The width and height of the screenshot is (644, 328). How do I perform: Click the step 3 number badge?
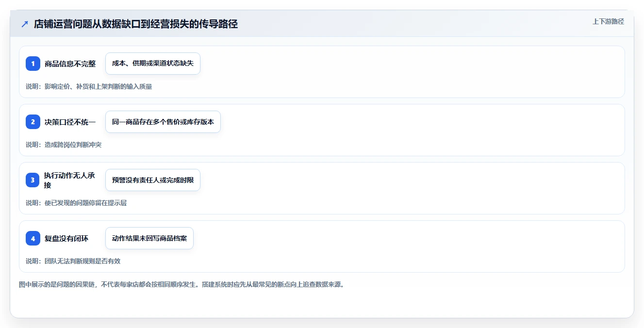click(33, 180)
